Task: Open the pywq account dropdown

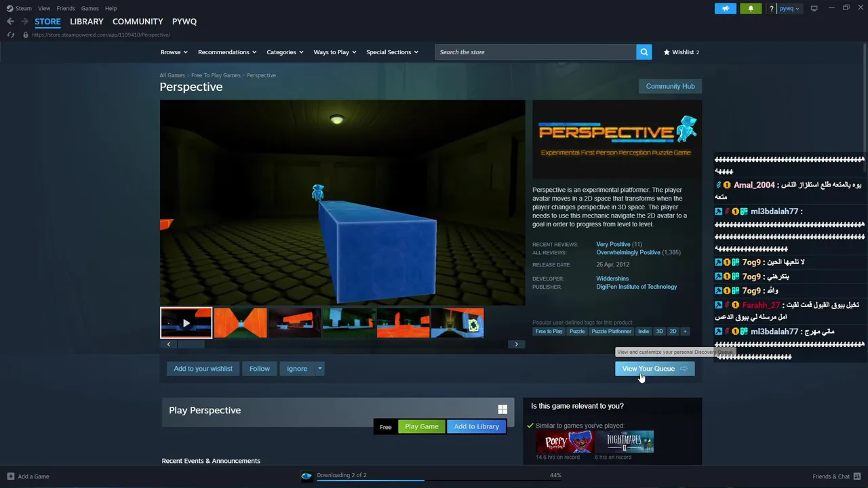Action: [x=789, y=8]
